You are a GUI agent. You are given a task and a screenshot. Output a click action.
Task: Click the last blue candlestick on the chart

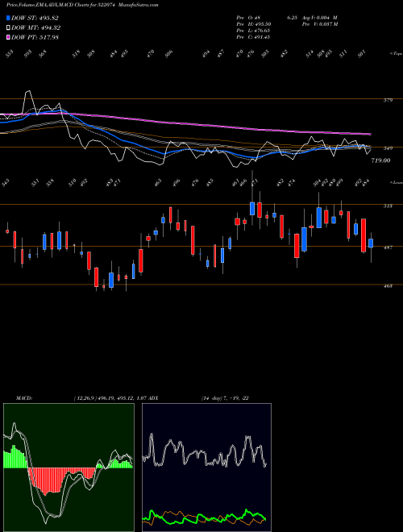click(371, 243)
